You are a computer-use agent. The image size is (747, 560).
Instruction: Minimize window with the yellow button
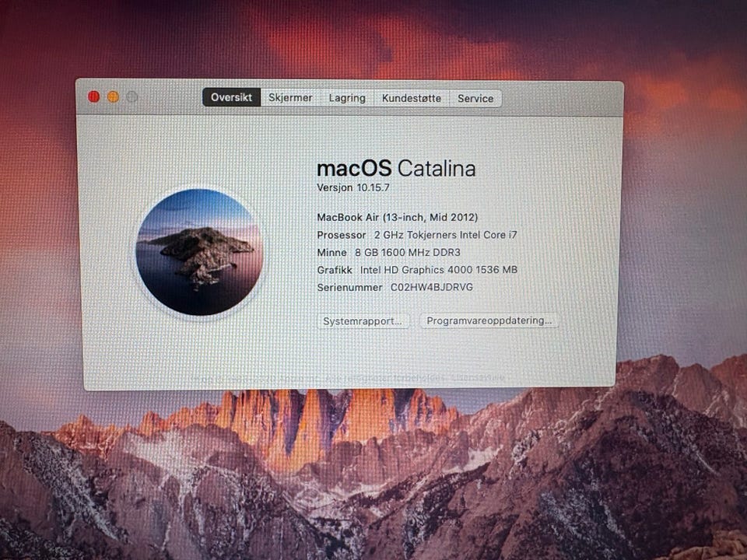coord(113,96)
